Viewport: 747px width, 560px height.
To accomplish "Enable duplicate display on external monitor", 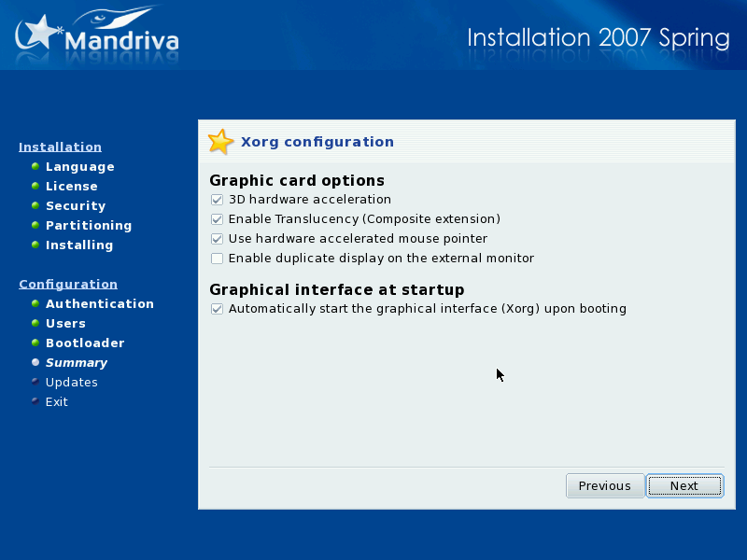I will click(x=217, y=259).
